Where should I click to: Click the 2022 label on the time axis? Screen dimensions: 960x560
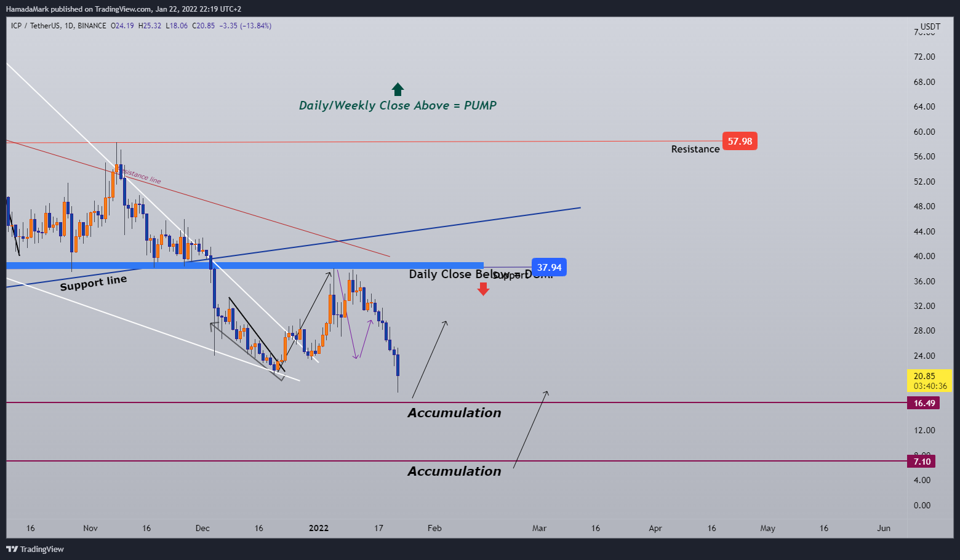pos(319,528)
